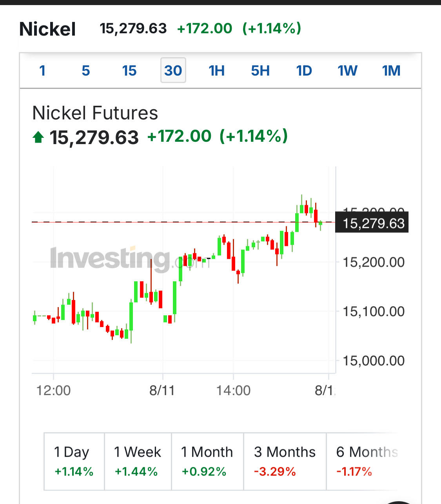Click the 15,279.63 current price label
This screenshot has width=441, height=504.
372,223
